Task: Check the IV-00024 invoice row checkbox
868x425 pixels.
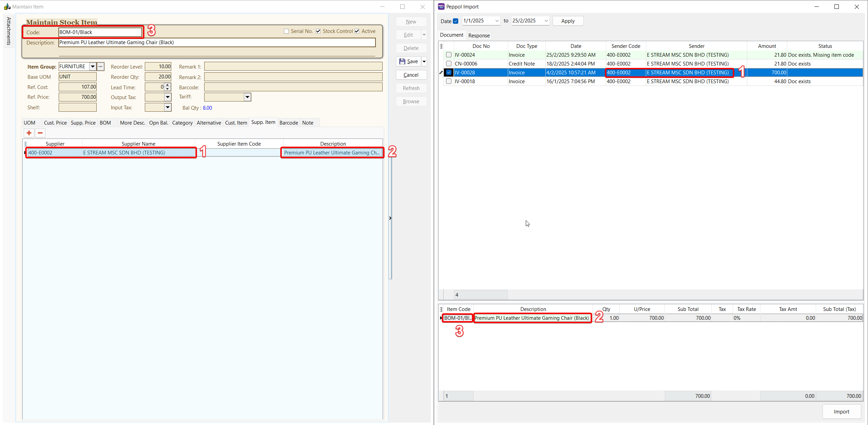Action: pos(449,55)
